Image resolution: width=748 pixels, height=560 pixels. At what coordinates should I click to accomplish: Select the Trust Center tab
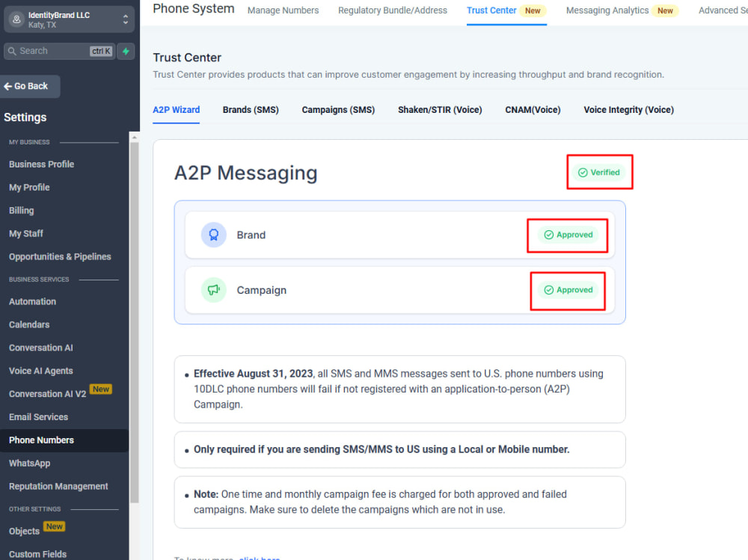[x=506, y=10]
